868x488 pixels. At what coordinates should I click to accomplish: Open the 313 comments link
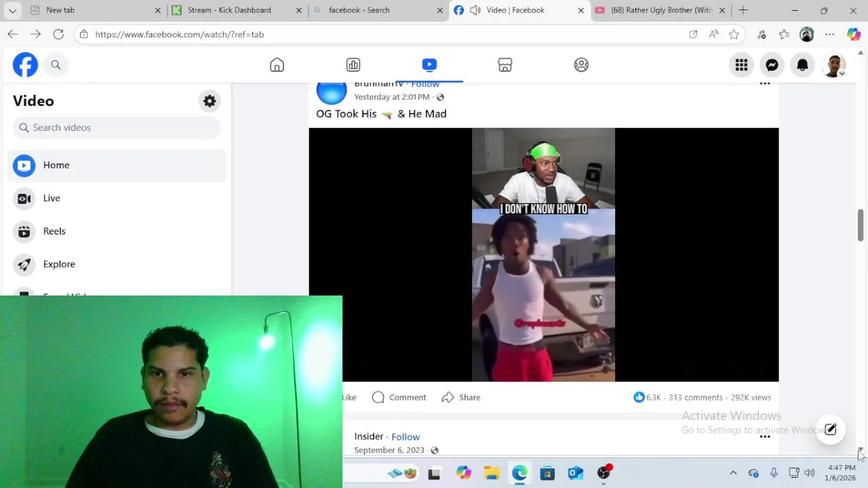(x=695, y=397)
